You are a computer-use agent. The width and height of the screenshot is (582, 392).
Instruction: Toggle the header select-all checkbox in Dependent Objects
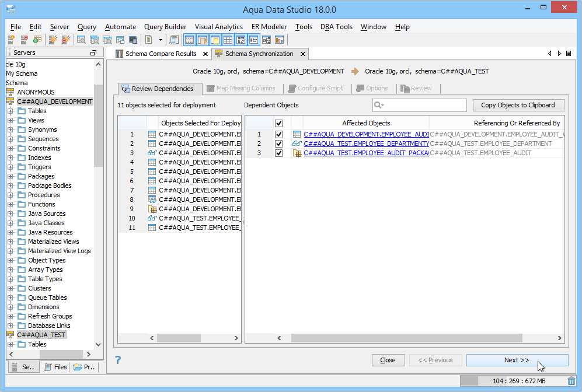[x=279, y=123]
